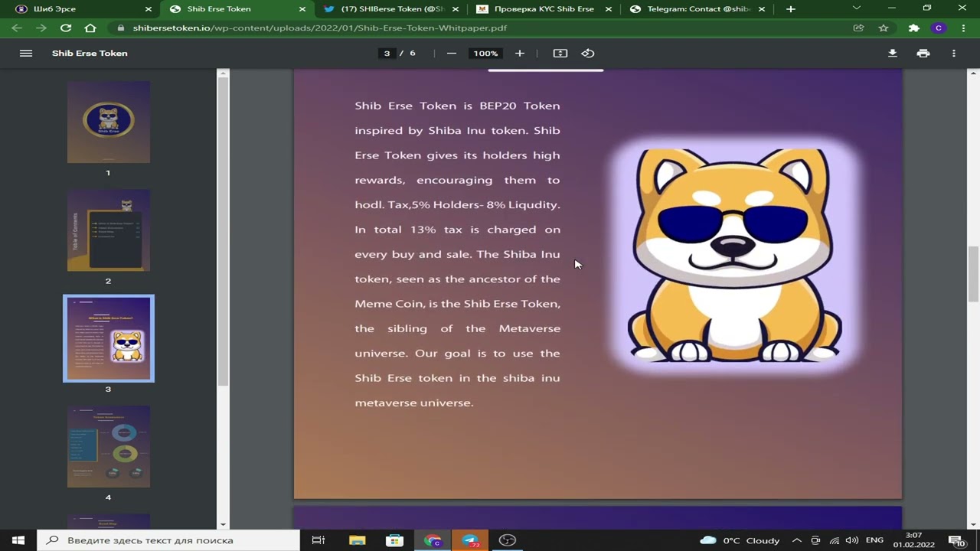Viewport: 980px width, 551px height.
Task: Rotate the PDF counterclockwise
Action: [588, 54]
